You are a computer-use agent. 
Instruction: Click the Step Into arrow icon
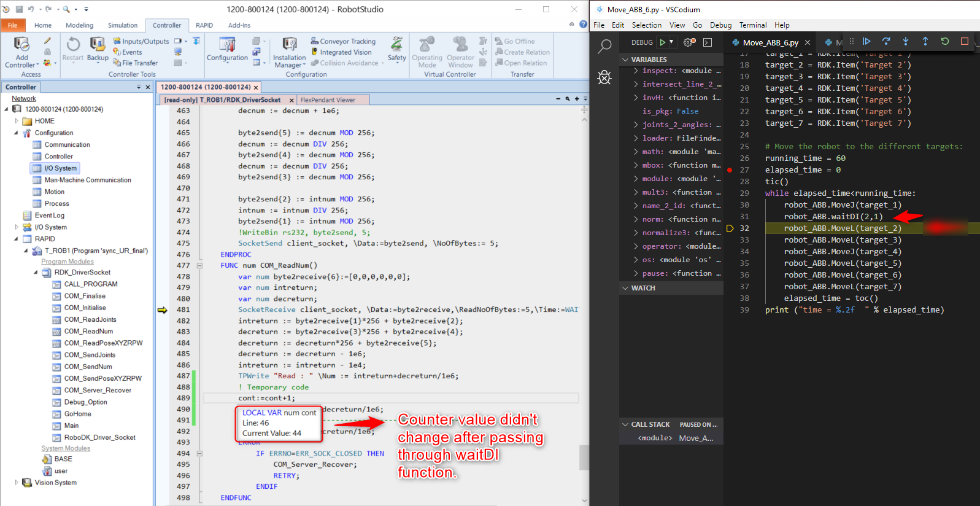coord(906,41)
